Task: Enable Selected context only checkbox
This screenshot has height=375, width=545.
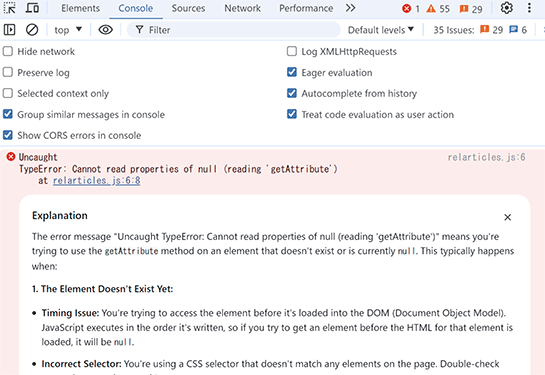Action: [x=8, y=93]
